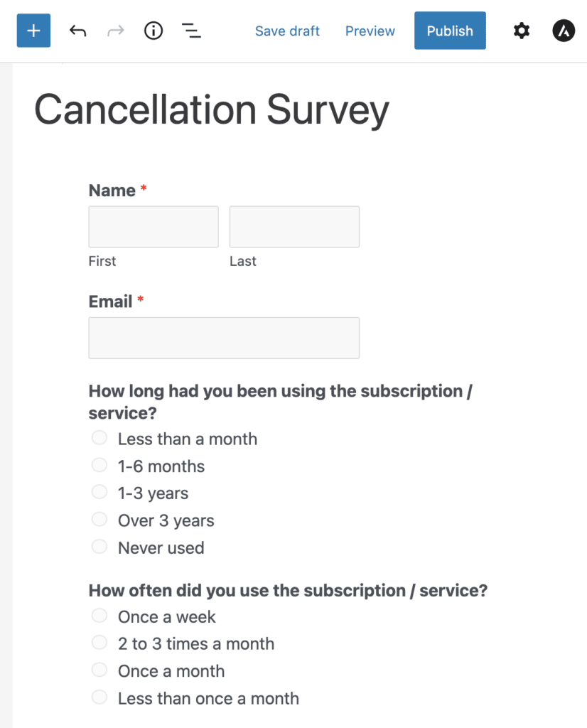Choose the 'Once a week' option
The width and height of the screenshot is (587, 728).
tap(99, 615)
